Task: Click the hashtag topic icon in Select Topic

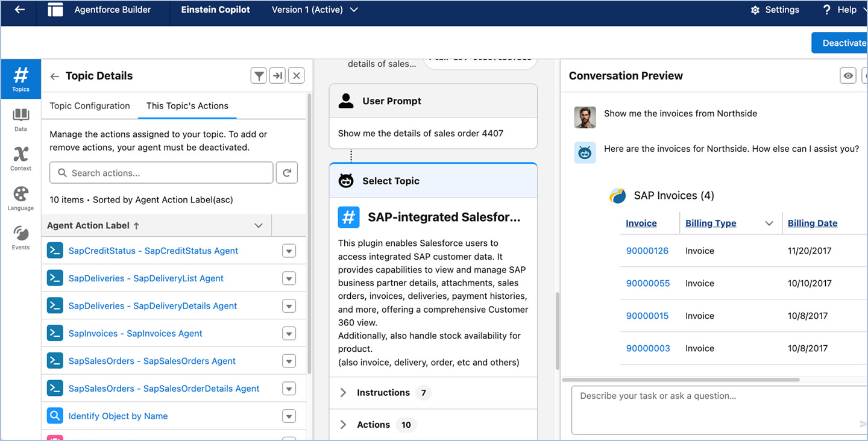Action: coord(349,217)
